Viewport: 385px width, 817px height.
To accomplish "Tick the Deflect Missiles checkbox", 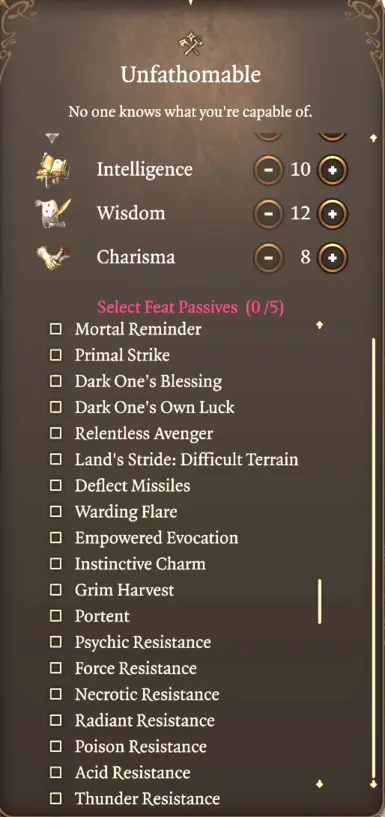I will point(55,486).
